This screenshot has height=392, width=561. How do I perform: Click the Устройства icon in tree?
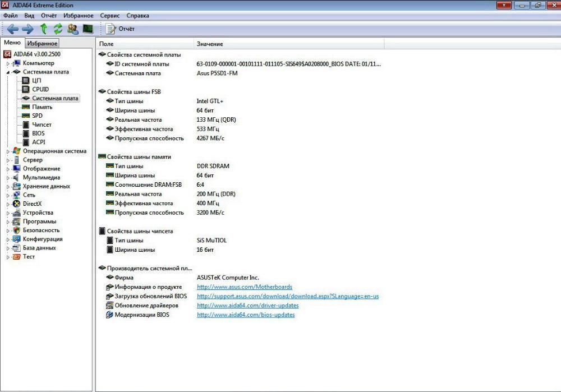(16, 213)
